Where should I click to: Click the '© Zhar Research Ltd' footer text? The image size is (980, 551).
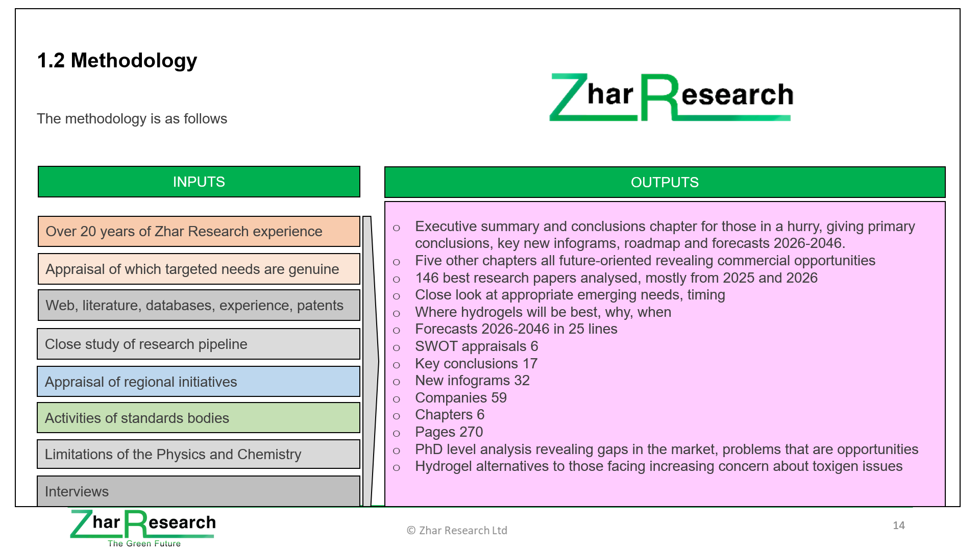[457, 530]
